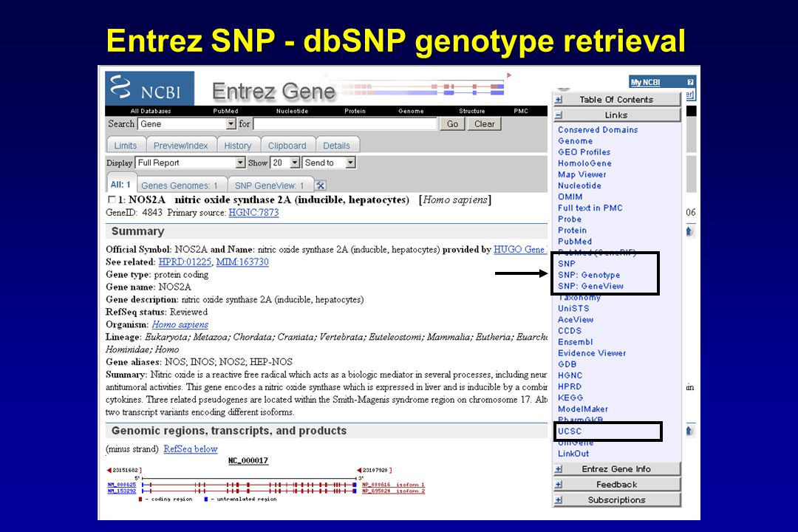
Task: Open the Probe link
Action: pos(570,219)
